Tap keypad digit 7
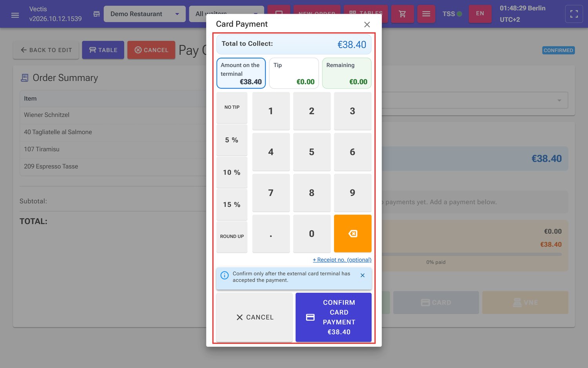The image size is (588, 368). [x=271, y=193]
